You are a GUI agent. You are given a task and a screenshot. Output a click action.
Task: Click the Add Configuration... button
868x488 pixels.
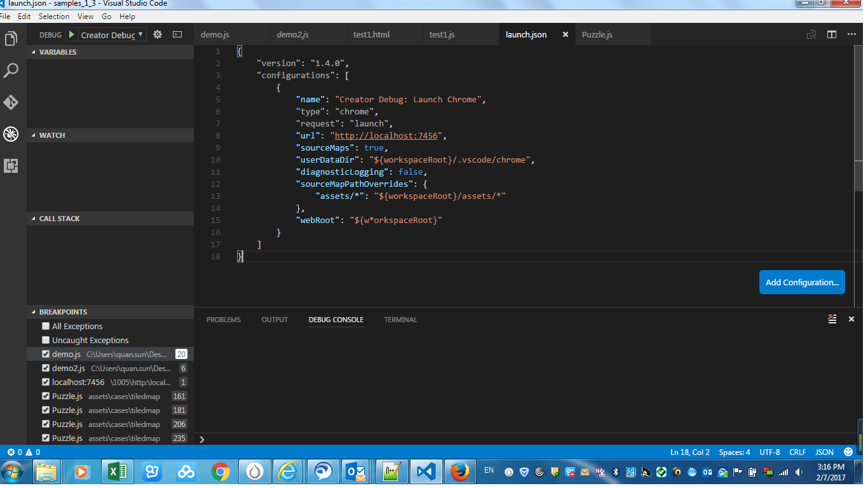coord(802,282)
